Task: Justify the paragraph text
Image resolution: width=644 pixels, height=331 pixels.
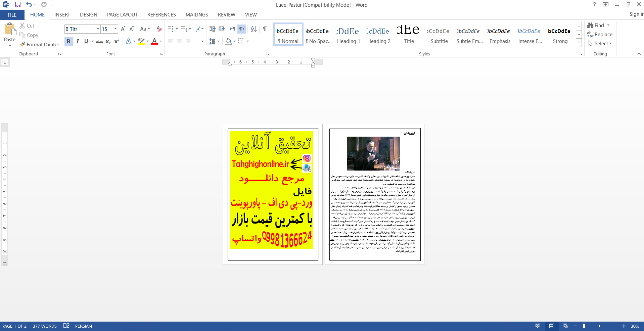Action: click(197, 41)
